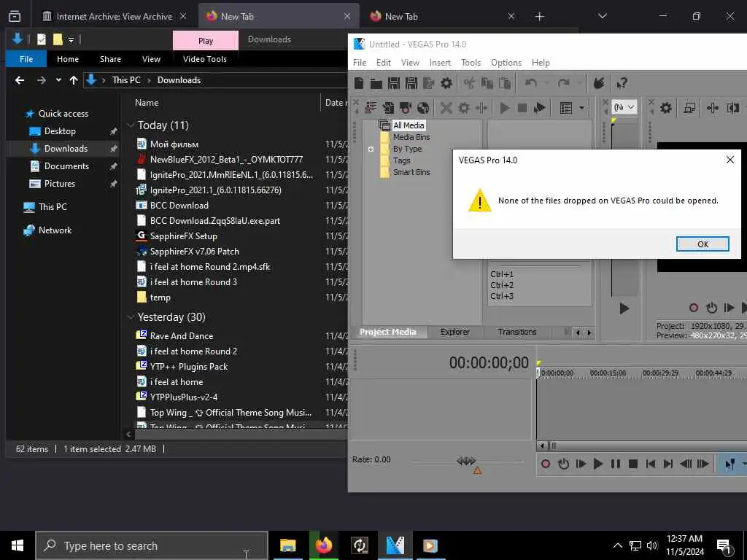Click Play in the timeline transport bar
This screenshot has width=747, height=560.
[x=598, y=464]
